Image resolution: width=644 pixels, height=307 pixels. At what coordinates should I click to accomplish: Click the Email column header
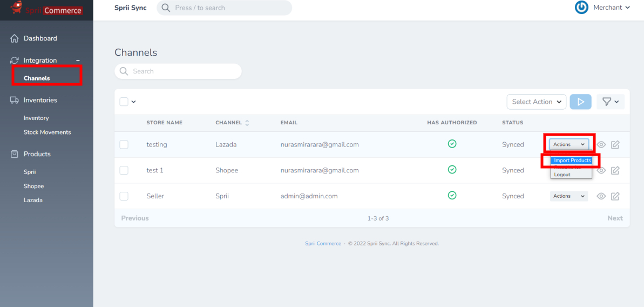click(289, 123)
